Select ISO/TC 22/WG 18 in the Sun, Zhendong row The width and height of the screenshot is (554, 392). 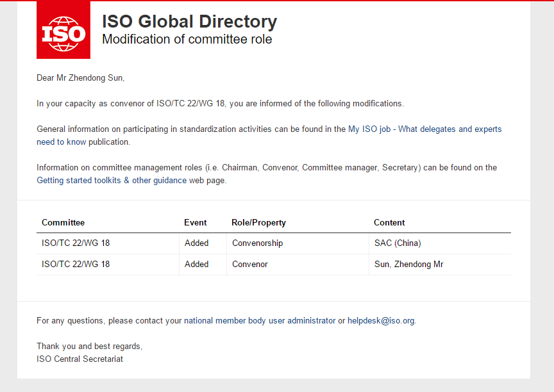(76, 264)
